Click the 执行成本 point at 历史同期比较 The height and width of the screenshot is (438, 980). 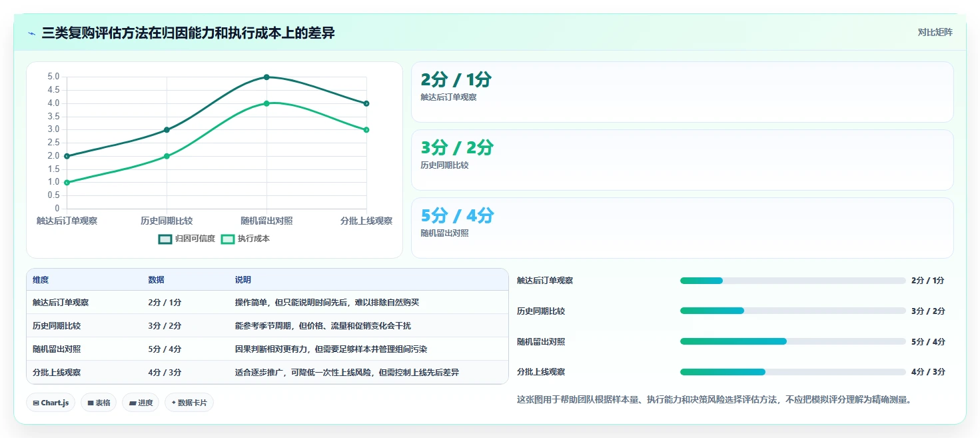(x=167, y=156)
